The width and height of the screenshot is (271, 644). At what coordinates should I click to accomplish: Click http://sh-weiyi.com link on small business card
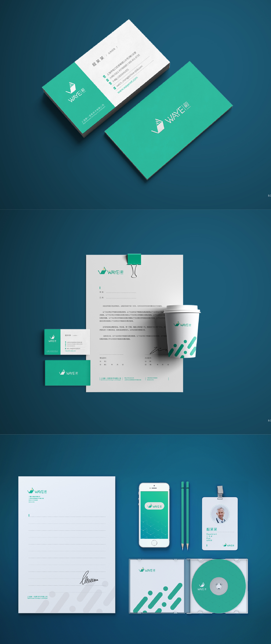coord(70,351)
